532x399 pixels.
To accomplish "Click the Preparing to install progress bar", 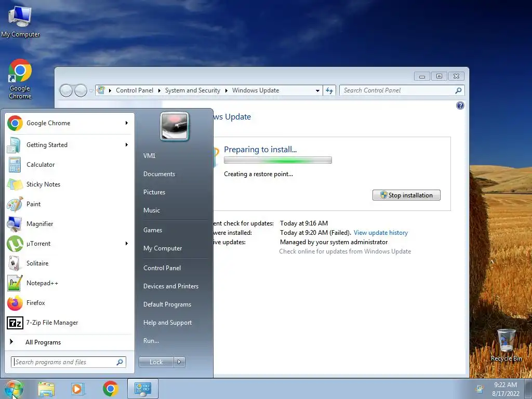I will pos(278,160).
